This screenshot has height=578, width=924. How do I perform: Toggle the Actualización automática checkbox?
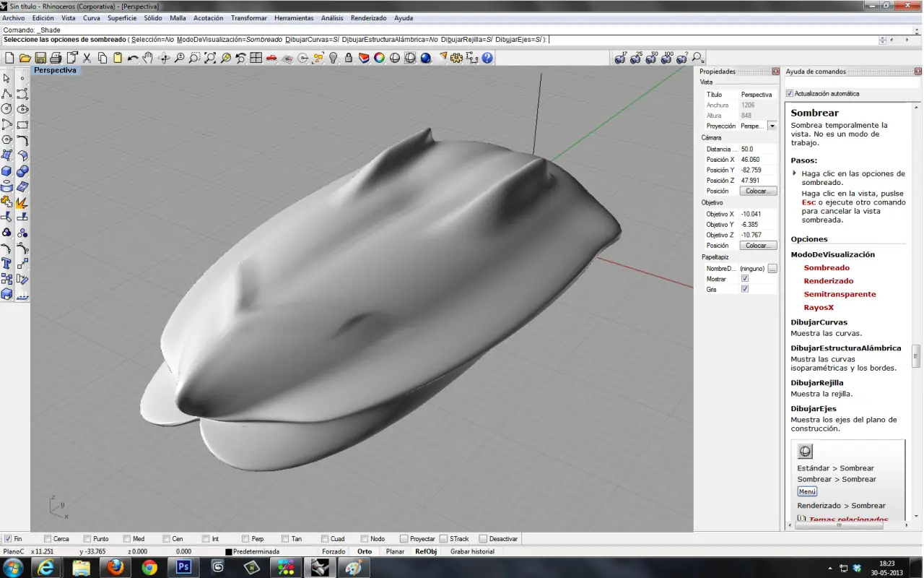click(790, 93)
